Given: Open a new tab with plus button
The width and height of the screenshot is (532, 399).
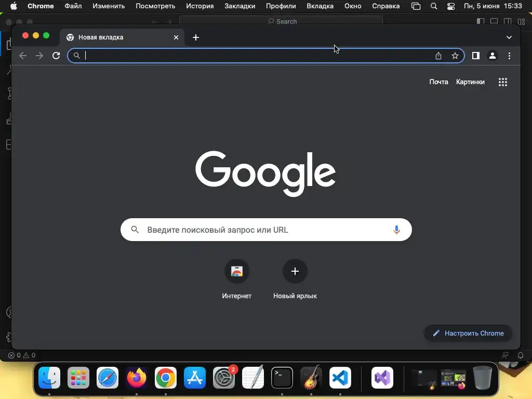Looking at the screenshot, I should pyautogui.click(x=196, y=37).
